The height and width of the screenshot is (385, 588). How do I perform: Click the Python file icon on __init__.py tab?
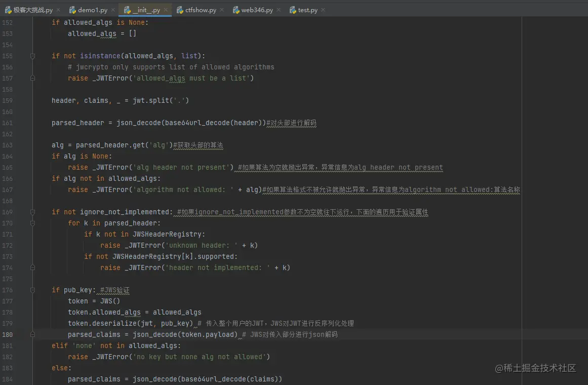click(127, 10)
